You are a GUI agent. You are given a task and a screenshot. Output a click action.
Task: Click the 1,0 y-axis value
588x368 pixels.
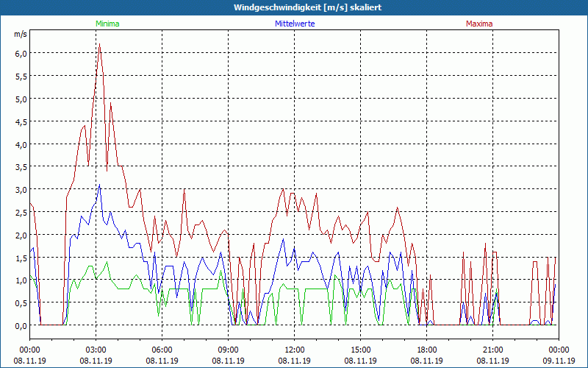click(x=21, y=280)
